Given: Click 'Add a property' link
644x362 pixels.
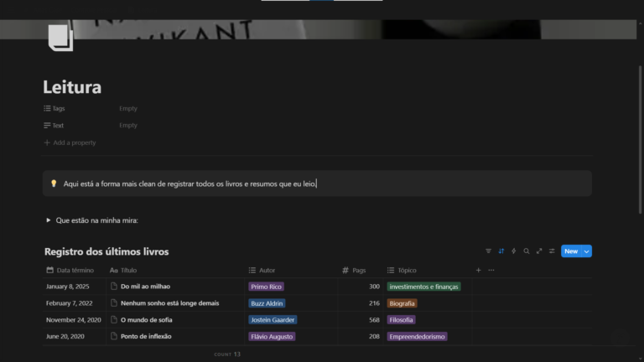Looking at the screenshot, I should [x=74, y=142].
